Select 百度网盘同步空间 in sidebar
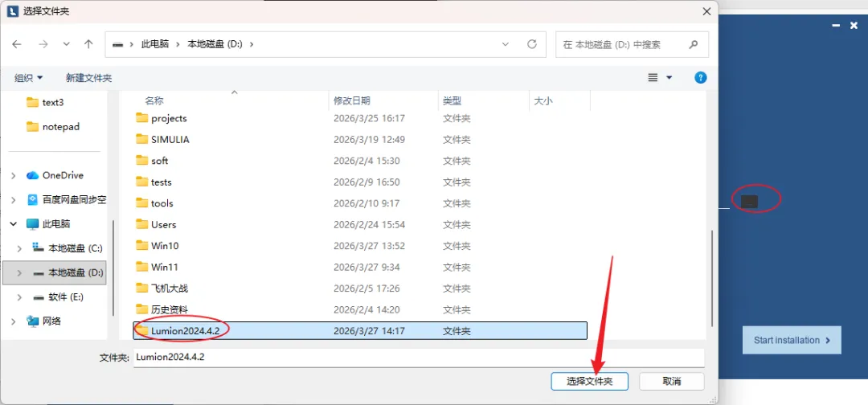 pos(74,200)
